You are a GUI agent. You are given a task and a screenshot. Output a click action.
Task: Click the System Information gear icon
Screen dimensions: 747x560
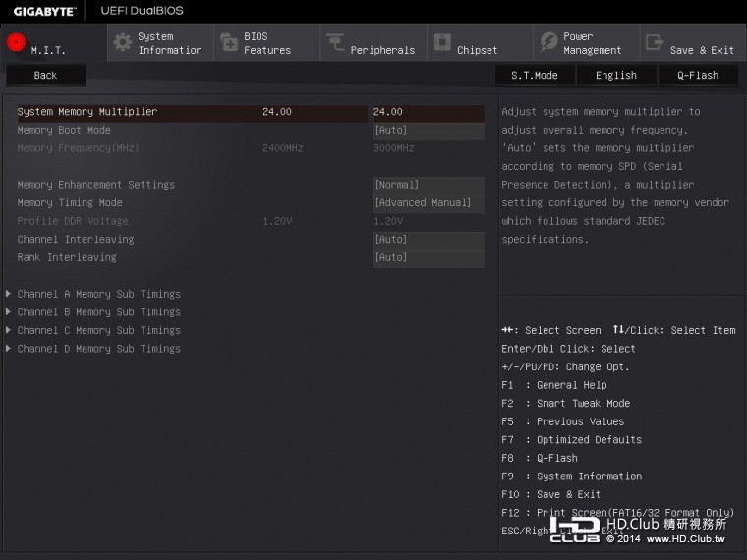(x=122, y=42)
